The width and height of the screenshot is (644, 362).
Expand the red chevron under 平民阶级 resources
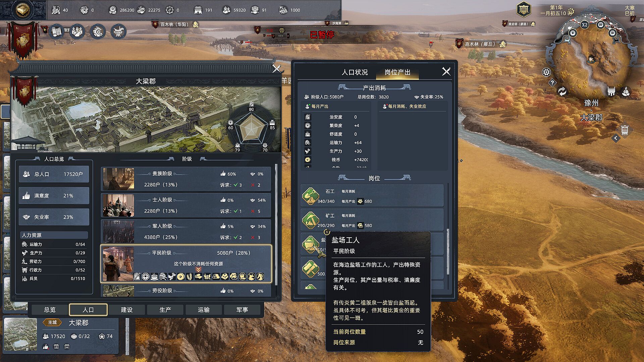(199, 270)
